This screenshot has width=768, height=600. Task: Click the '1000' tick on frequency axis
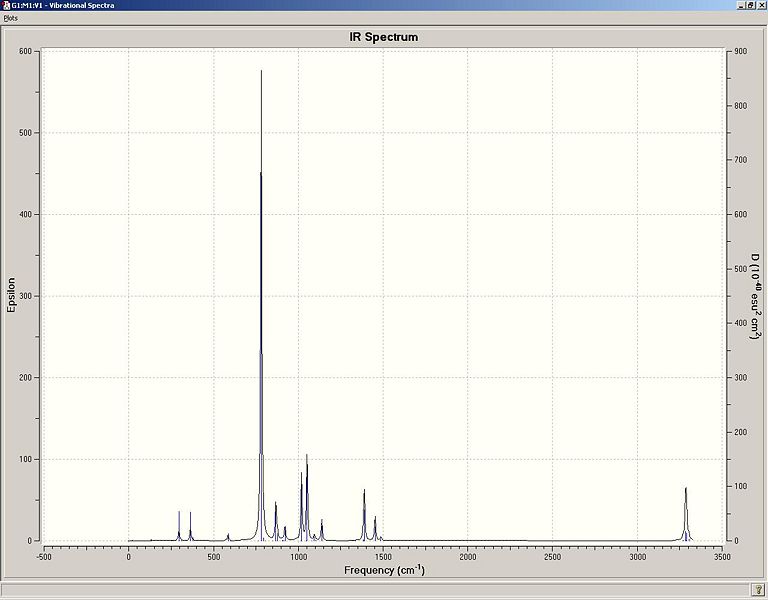pos(298,557)
